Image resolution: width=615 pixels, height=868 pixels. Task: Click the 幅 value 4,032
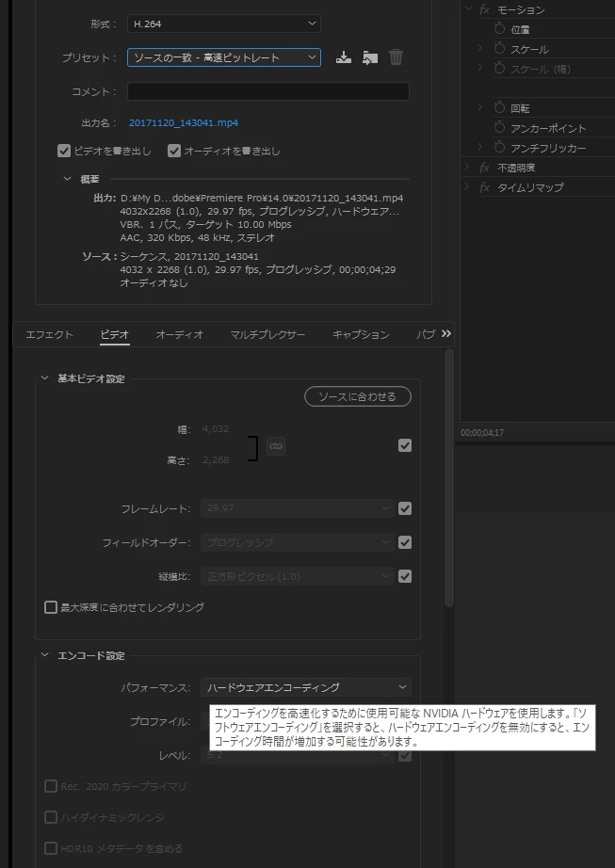coord(216,429)
